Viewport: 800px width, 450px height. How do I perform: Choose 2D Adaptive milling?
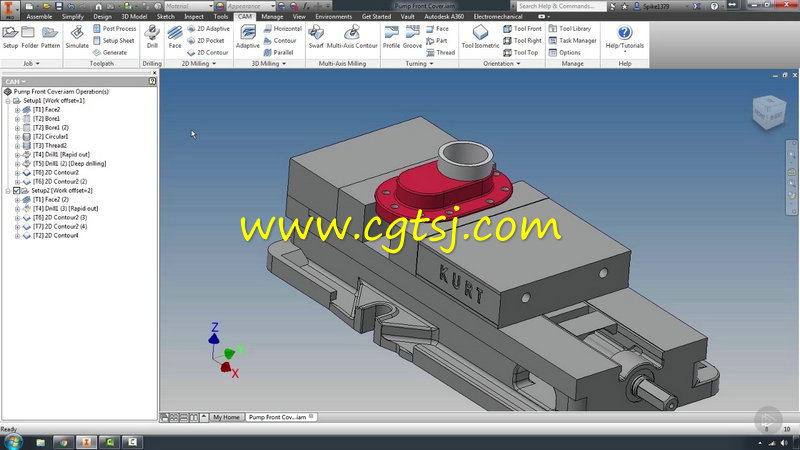(x=208, y=29)
